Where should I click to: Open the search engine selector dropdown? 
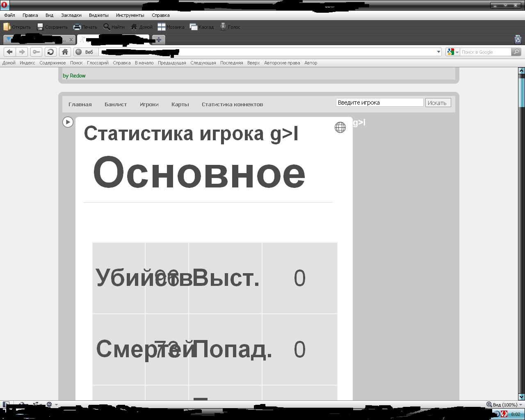coord(453,52)
